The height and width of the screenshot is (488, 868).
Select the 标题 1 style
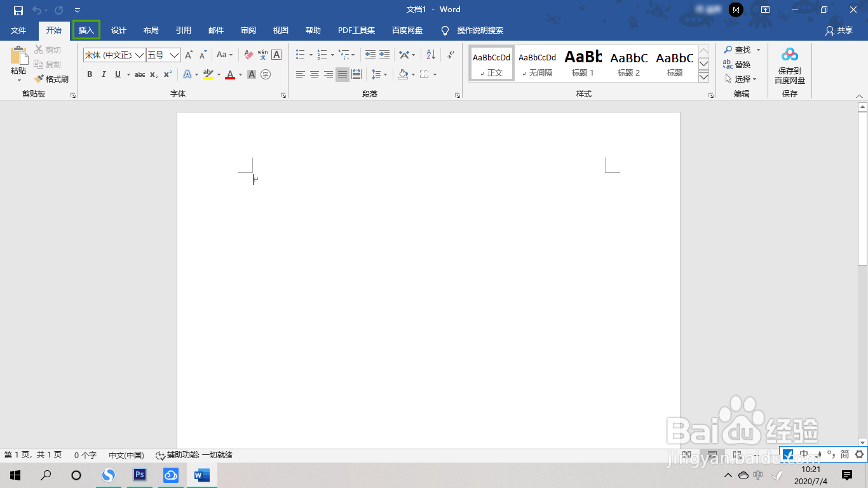pos(583,63)
